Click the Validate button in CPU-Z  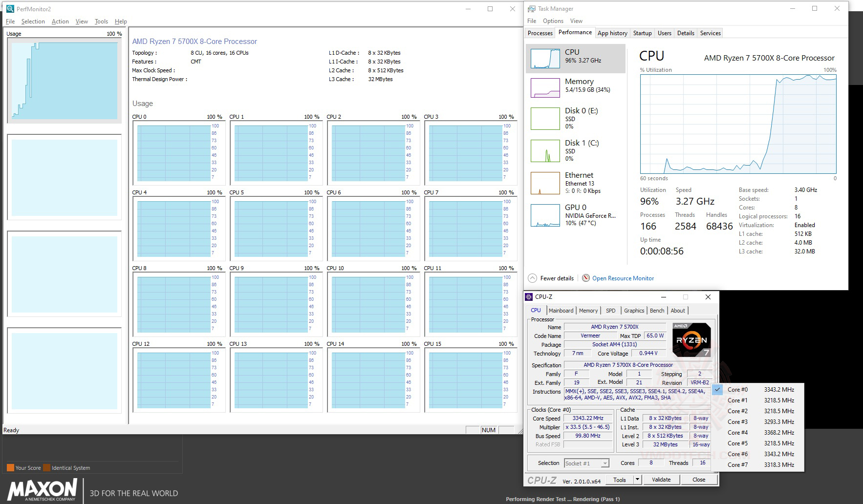pyautogui.click(x=661, y=480)
